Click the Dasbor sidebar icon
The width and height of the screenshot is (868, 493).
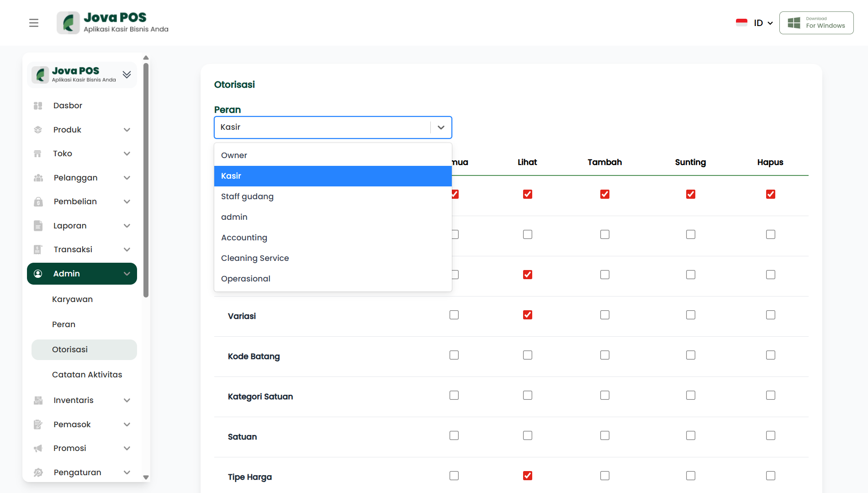pyautogui.click(x=38, y=106)
